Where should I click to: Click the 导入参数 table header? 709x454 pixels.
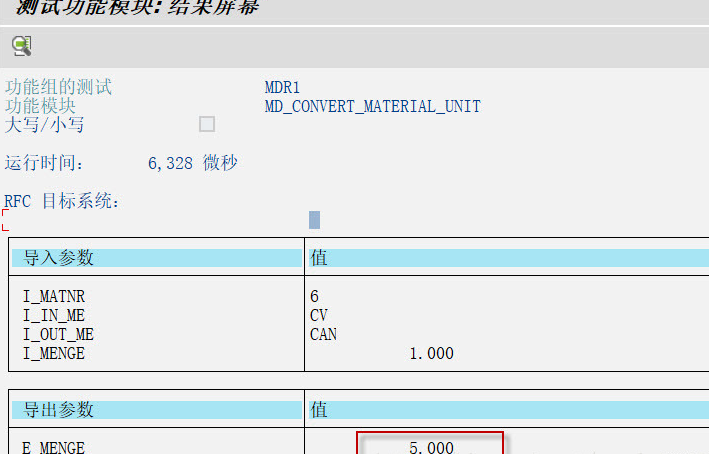coord(58,258)
